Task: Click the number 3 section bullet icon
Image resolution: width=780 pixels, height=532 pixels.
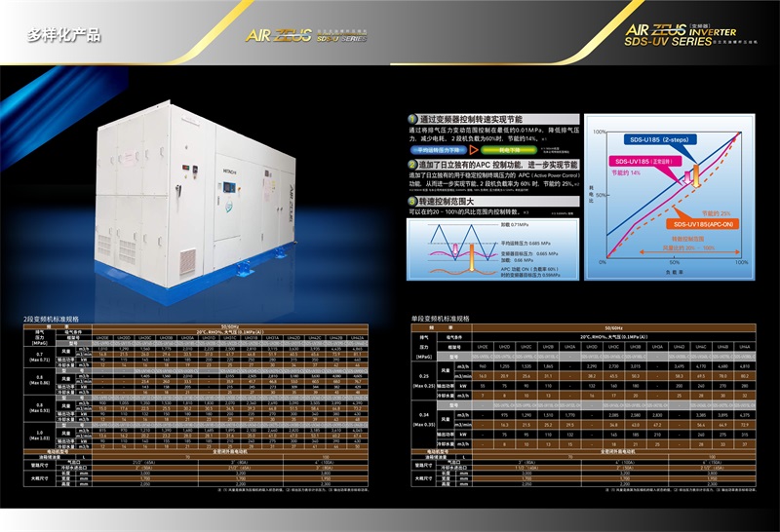Action: tap(412, 201)
